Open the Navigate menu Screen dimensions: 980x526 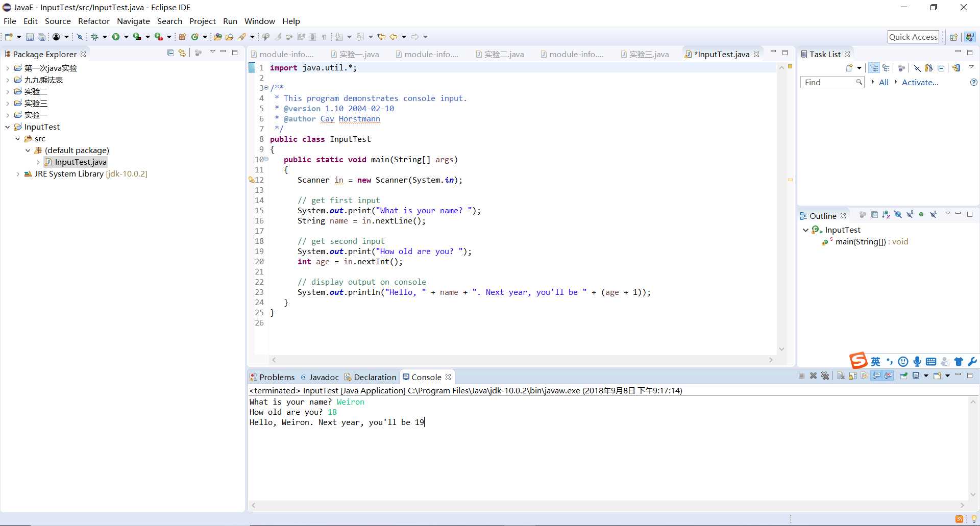pos(133,21)
